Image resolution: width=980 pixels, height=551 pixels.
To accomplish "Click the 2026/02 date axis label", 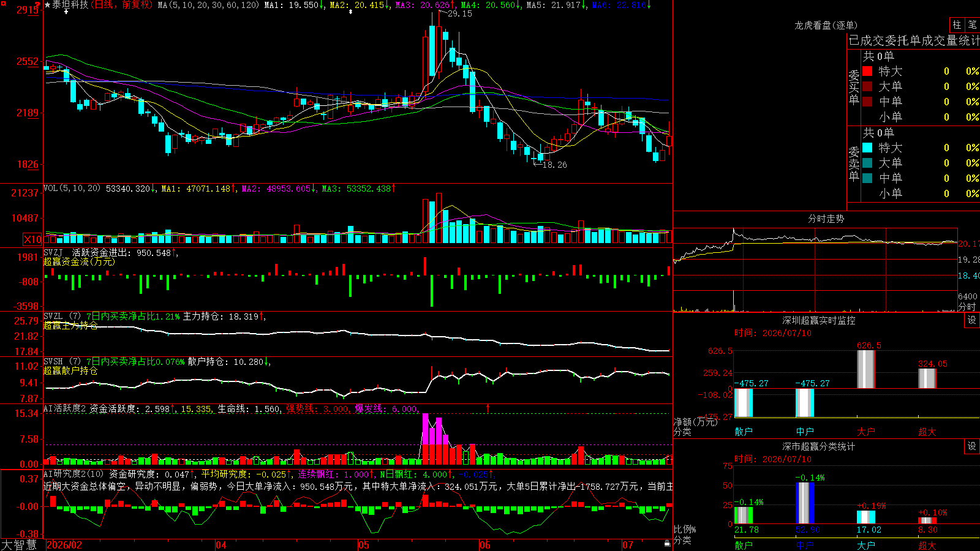I will coord(64,545).
